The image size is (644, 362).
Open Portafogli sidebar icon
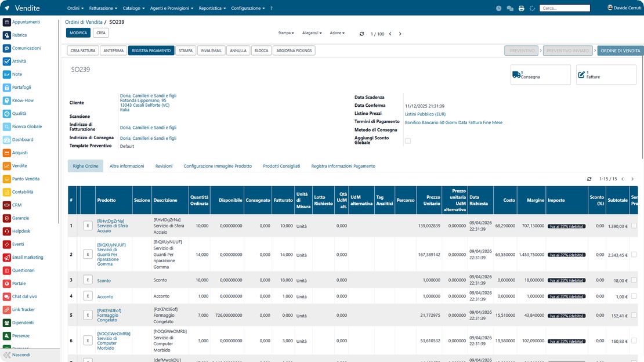click(6, 88)
